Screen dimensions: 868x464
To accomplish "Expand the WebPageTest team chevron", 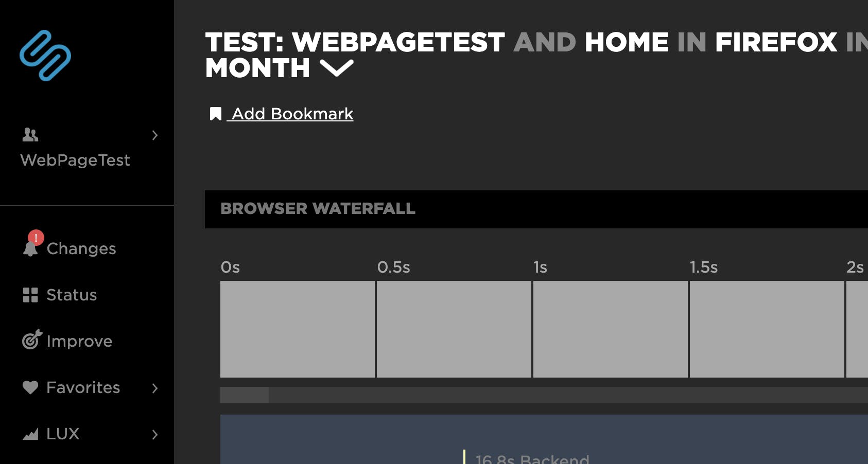I will [154, 135].
